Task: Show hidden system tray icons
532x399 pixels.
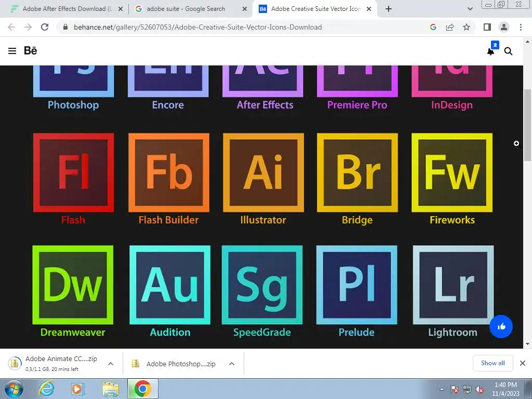Action: coord(442,389)
